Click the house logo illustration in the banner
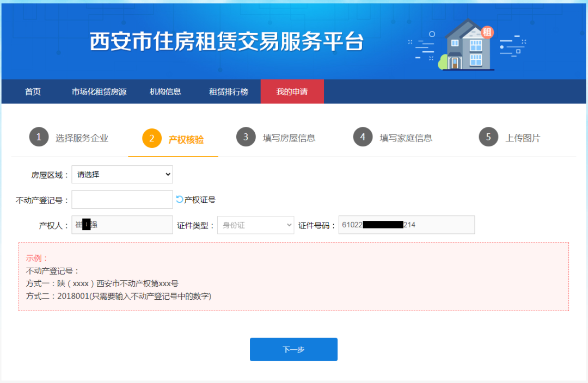Image resolution: width=588 pixels, height=383 pixels. pos(466,45)
